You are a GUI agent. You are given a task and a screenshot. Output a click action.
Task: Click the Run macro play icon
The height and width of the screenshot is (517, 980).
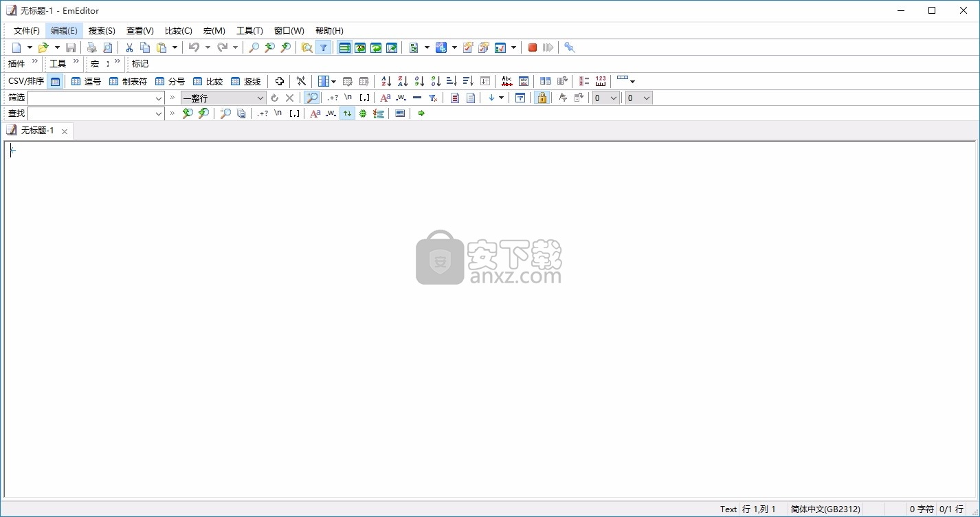click(548, 47)
